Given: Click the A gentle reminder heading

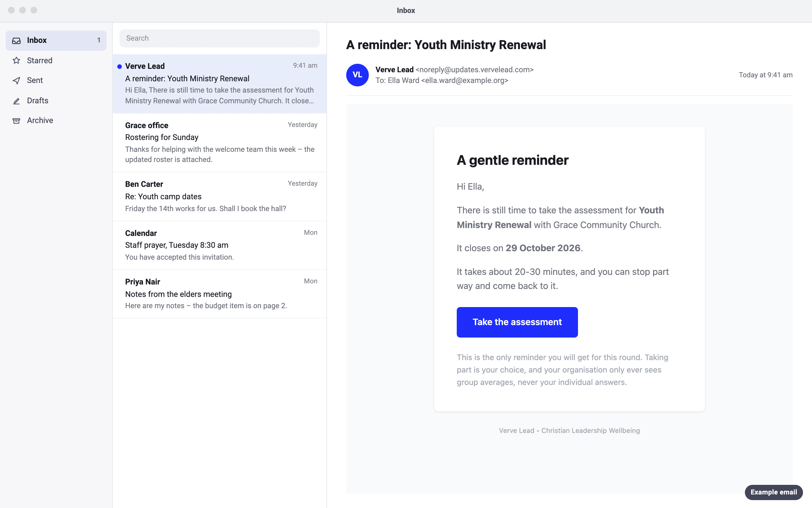Looking at the screenshot, I should pyautogui.click(x=512, y=160).
